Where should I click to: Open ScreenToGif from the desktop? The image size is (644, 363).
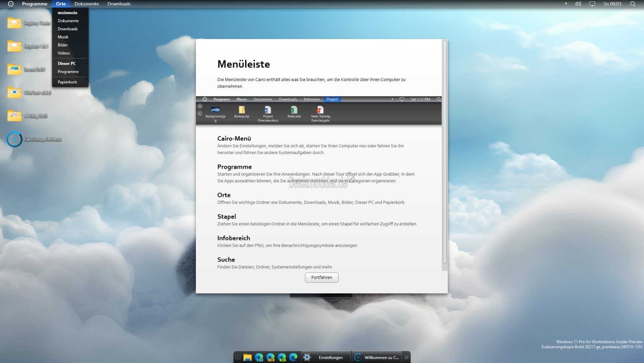tap(15, 69)
